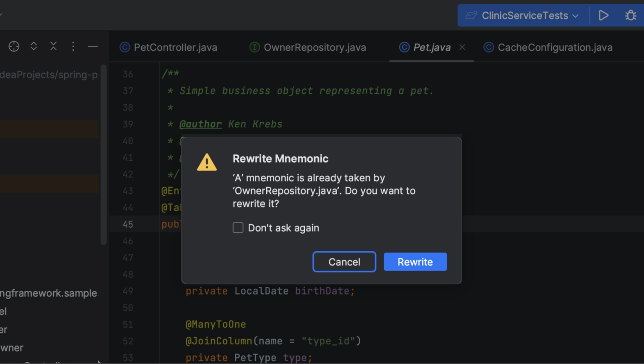
Task: Enable the Don't ask again checkbox
Action: (238, 227)
